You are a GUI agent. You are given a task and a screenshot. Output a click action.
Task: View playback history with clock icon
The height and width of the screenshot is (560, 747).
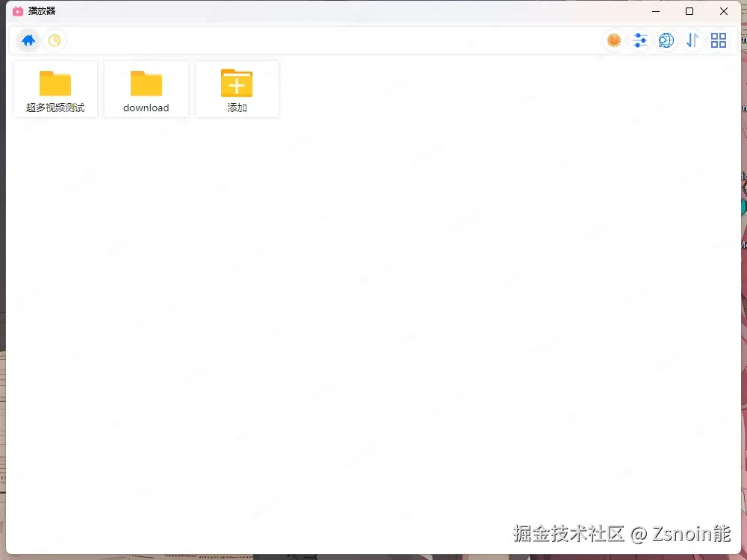55,40
